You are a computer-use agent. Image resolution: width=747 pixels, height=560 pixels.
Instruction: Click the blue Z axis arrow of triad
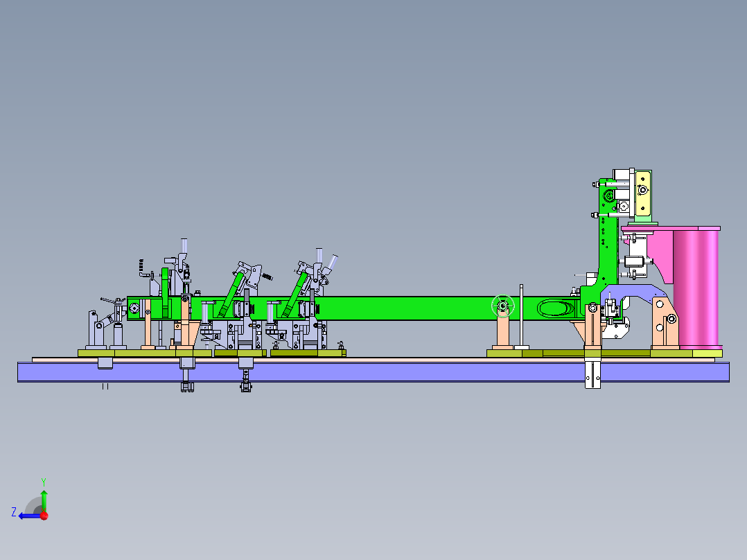30,516
